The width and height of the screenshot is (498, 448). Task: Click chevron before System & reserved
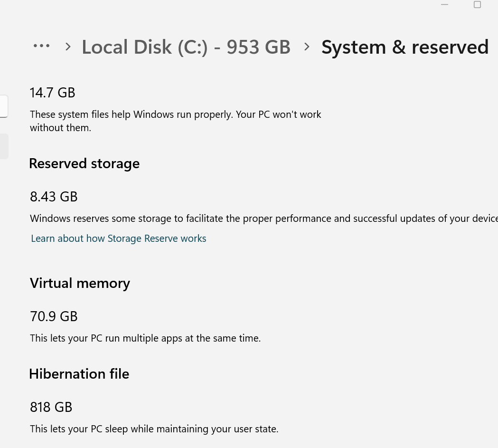[x=307, y=47]
